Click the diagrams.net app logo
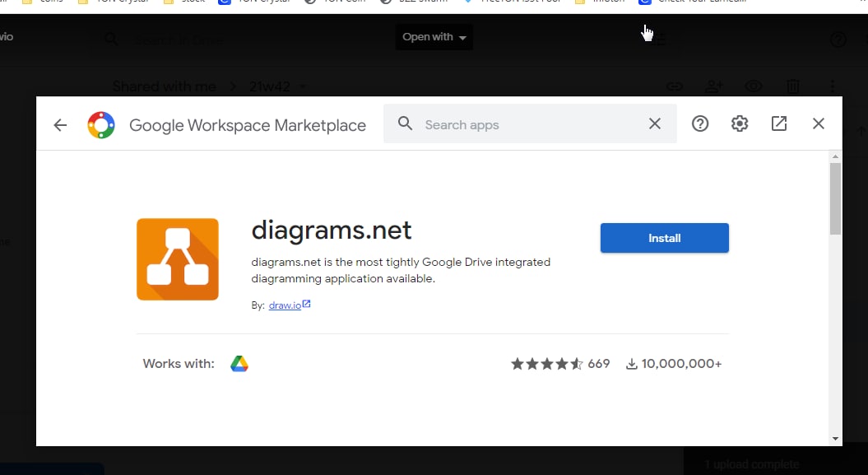868x475 pixels. pos(178,259)
